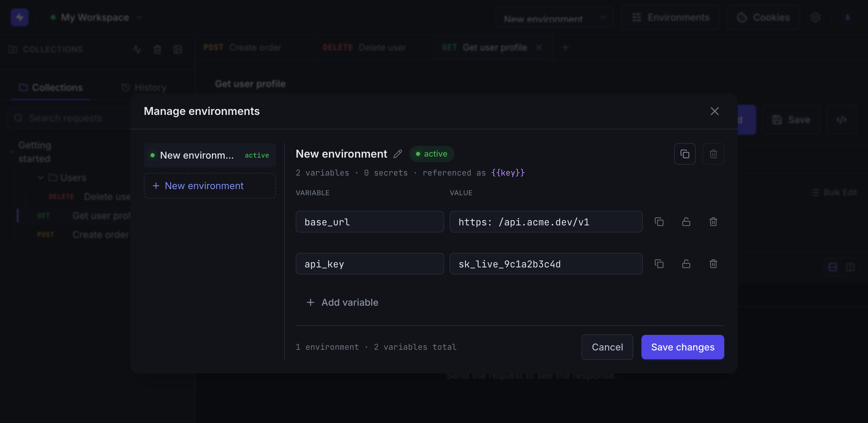
Task: Open the My Workspace dropdown
Action: click(x=96, y=17)
